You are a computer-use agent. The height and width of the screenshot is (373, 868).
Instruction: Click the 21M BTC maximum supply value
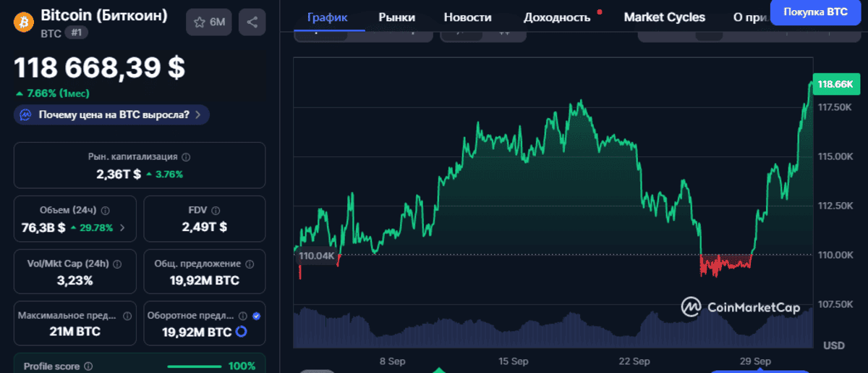(75, 332)
